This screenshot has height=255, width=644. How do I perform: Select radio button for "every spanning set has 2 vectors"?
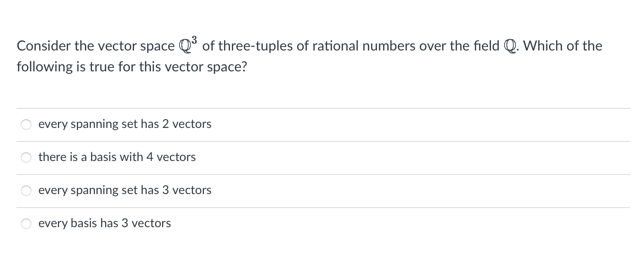26,124
